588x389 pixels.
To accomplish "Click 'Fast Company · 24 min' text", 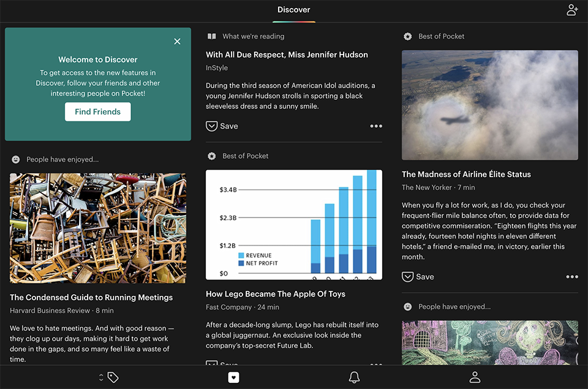I will coord(243,308).
